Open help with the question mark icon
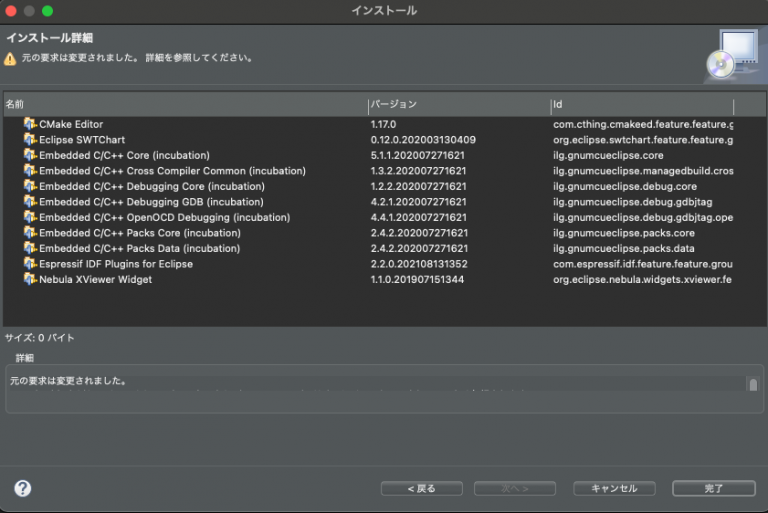 click(x=23, y=488)
